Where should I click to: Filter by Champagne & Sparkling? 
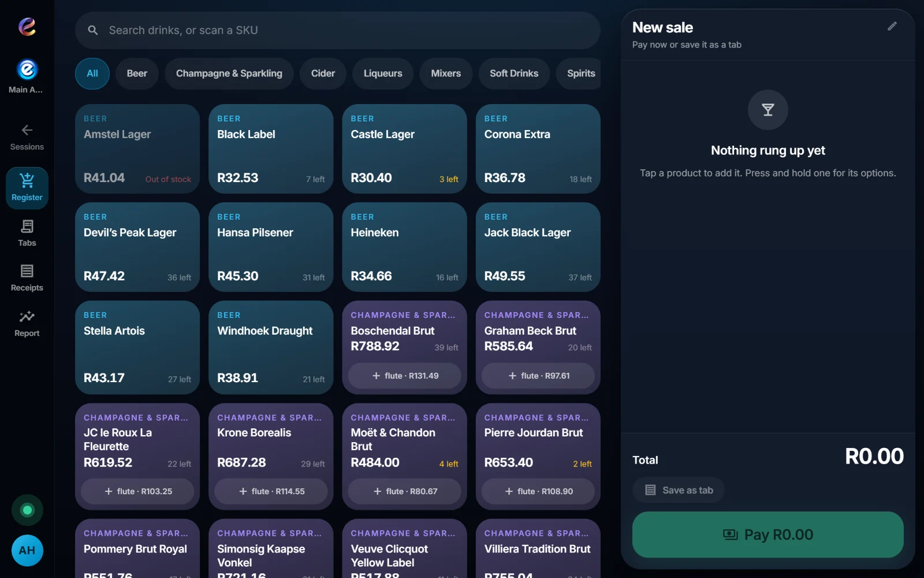[229, 73]
